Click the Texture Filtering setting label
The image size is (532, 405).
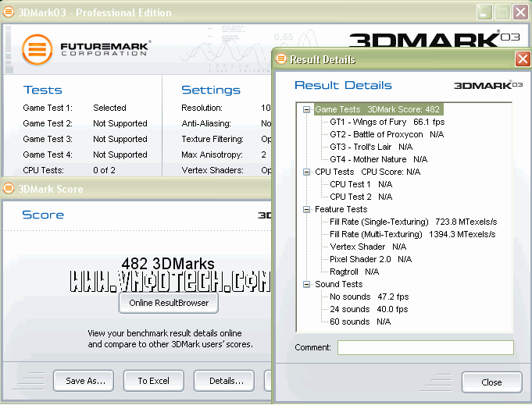coord(212,139)
